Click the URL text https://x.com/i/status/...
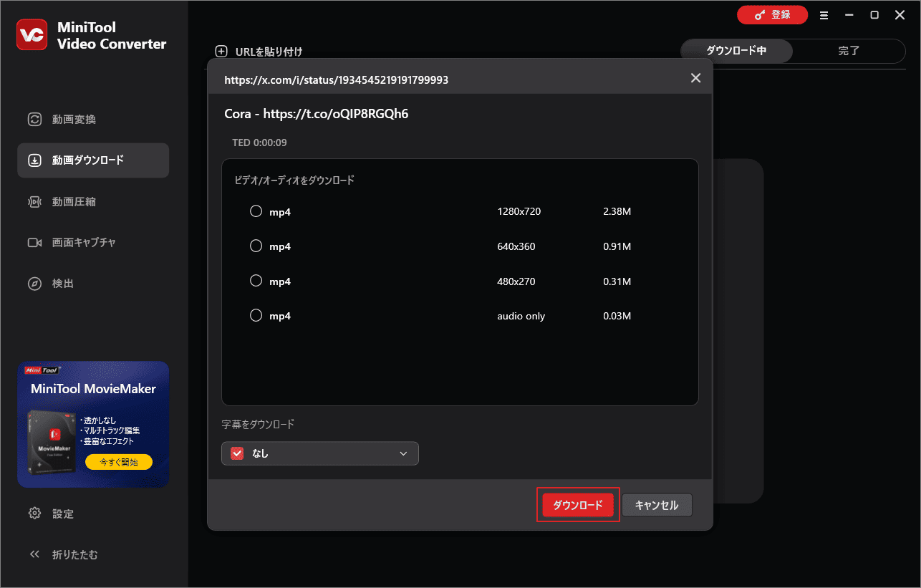The width and height of the screenshot is (921, 588). coord(336,79)
